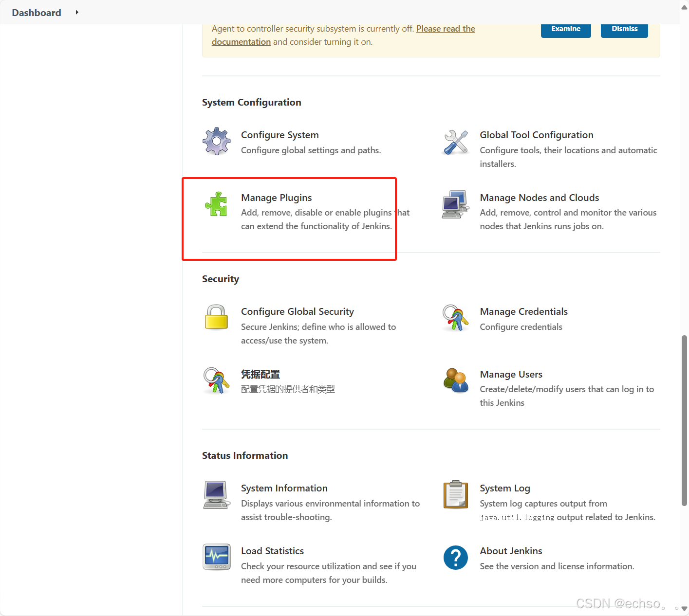Viewport: 689px width, 616px height.
Task: Click the Manage Credentials keys icon
Action: (x=456, y=318)
